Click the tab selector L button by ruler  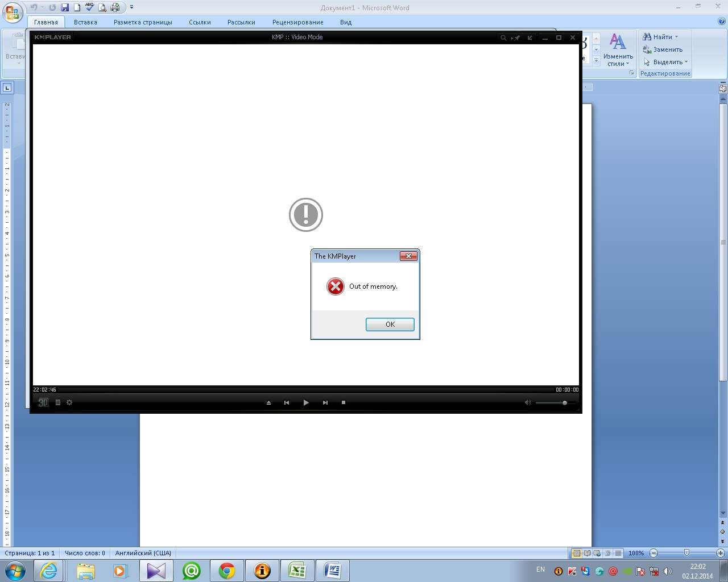[x=7, y=88]
